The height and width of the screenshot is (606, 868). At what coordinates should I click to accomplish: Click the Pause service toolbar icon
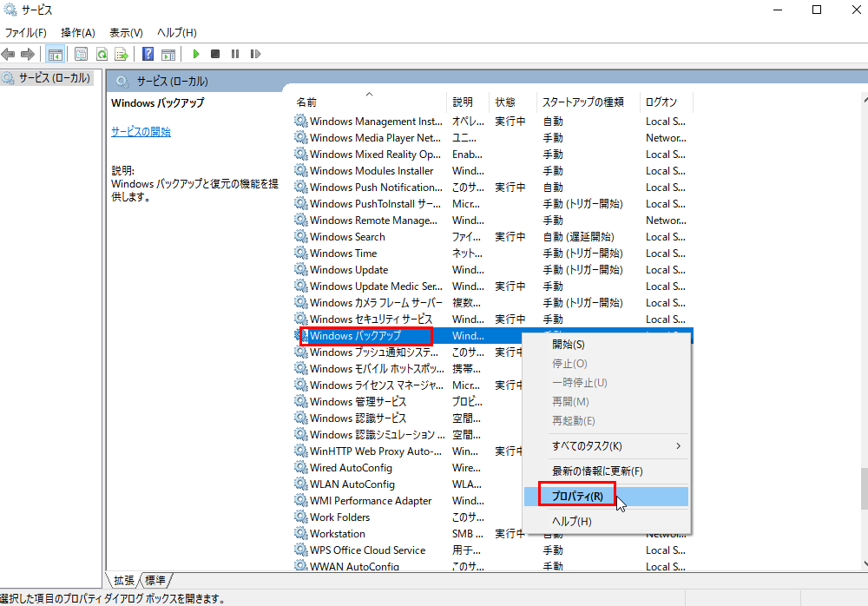tap(235, 54)
